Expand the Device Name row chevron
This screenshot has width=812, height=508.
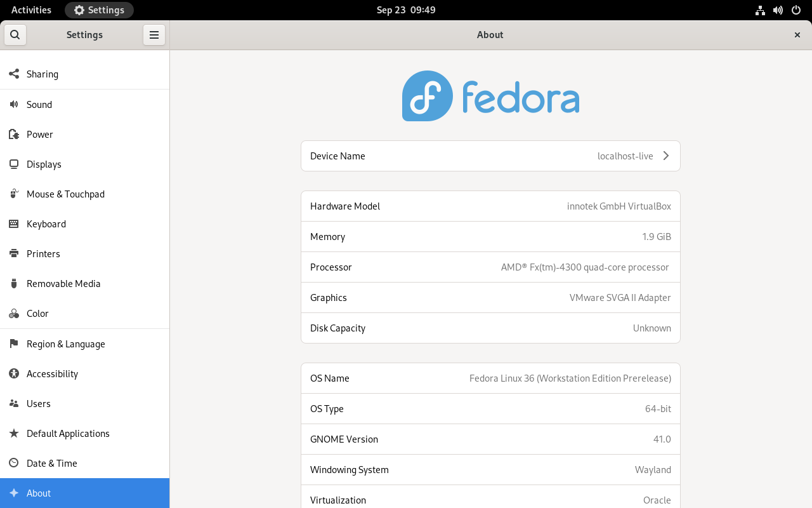[665, 156]
